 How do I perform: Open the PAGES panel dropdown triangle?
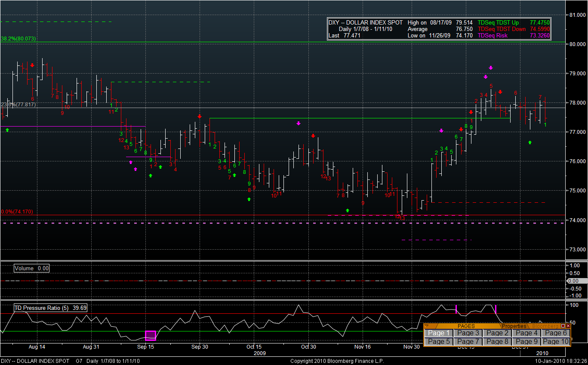[427, 326]
